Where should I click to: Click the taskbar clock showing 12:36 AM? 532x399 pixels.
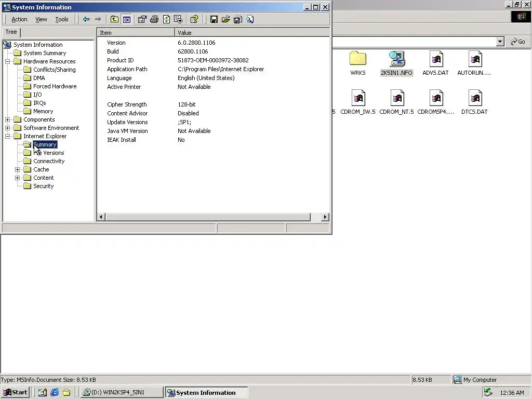pyautogui.click(x=512, y=393)
